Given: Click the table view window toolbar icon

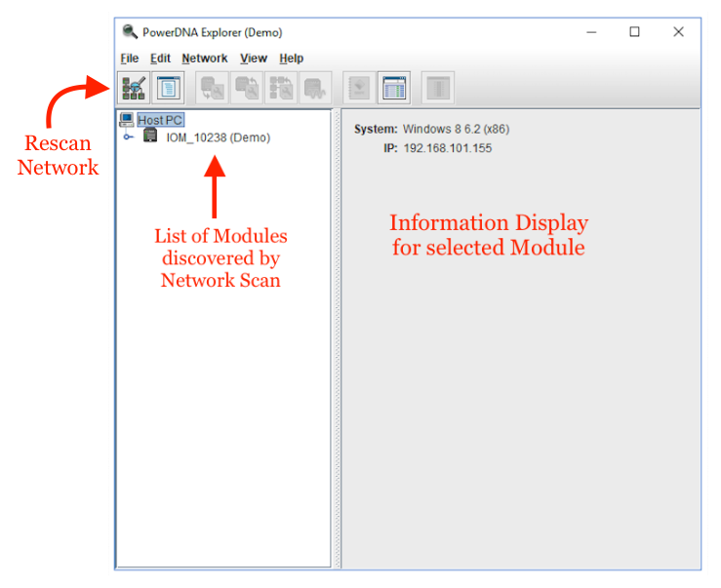Looking at the screenshot, I should pos(394,88).
